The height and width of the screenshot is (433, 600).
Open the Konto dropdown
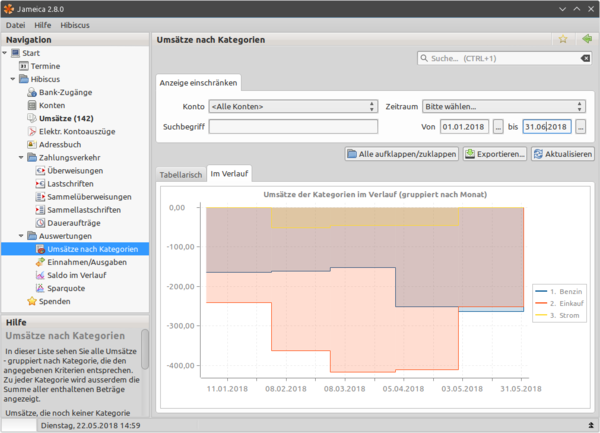293,106
